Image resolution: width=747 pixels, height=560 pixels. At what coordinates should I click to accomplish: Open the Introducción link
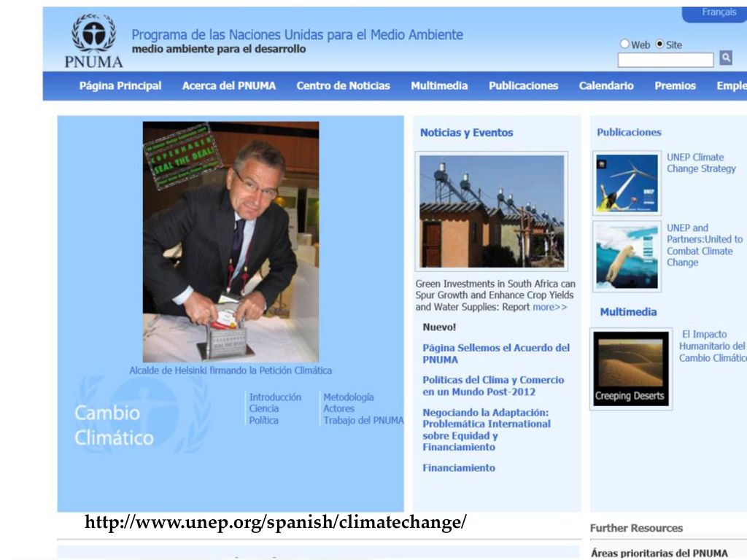point(275,397)
